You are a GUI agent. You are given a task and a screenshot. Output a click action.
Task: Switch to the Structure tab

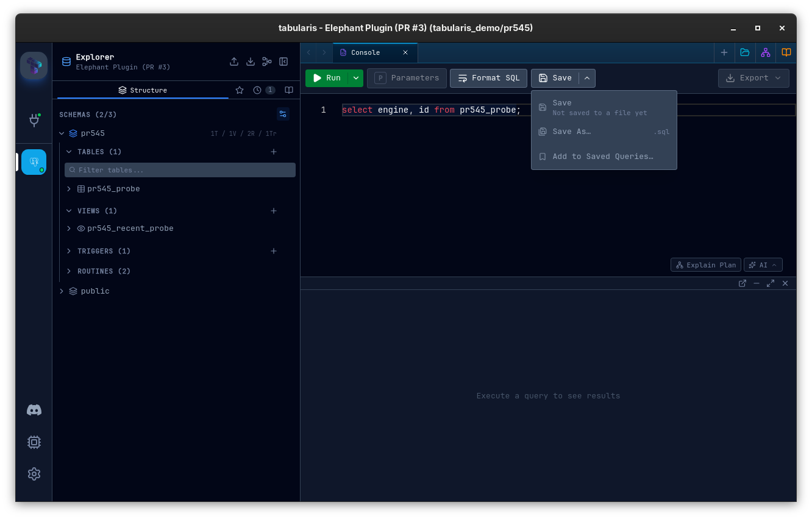(143, 90)
